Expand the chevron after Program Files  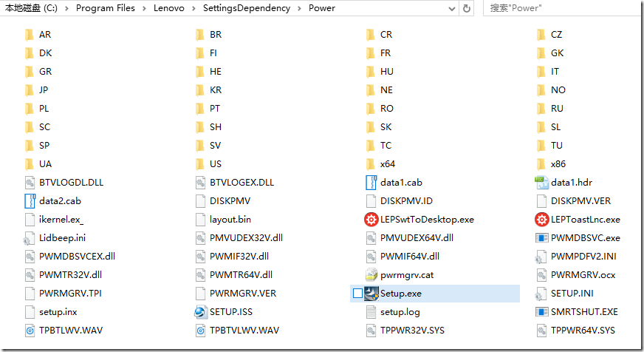[x=144, y=8]
